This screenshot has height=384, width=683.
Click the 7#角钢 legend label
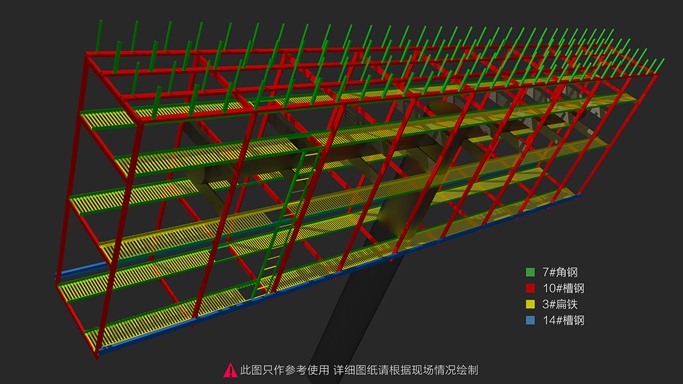560,273
